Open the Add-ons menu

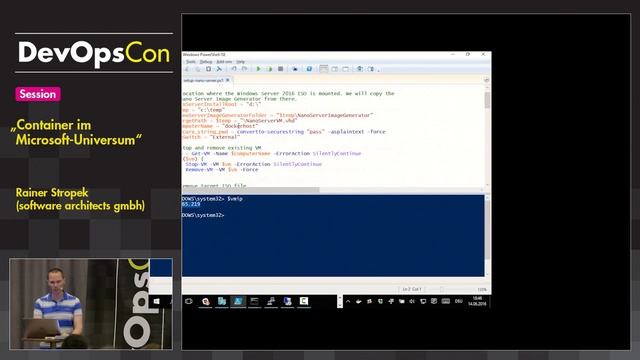(224, 62)
